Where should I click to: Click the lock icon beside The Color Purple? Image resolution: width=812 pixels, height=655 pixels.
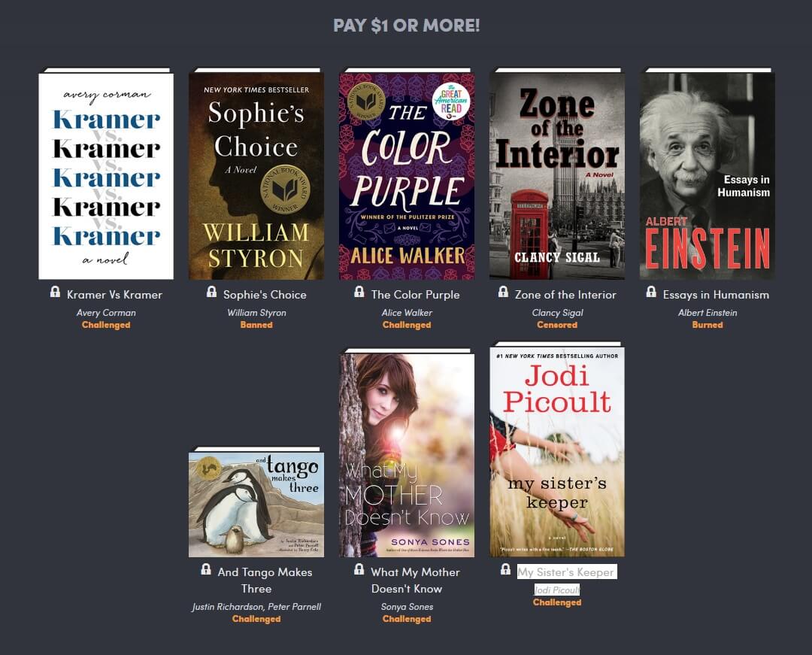(359, 292)
